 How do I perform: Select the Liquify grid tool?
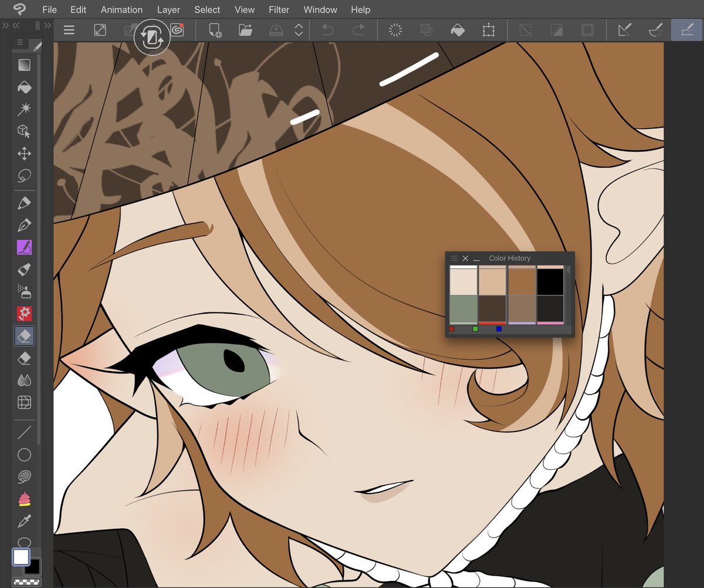(24, 403)
